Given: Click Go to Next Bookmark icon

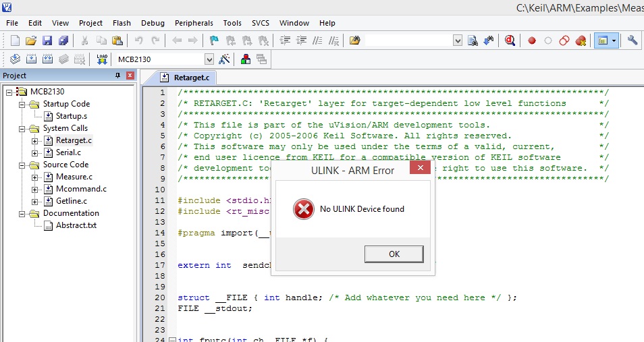Looking at the screenshot, I should (x=247, y=40).
